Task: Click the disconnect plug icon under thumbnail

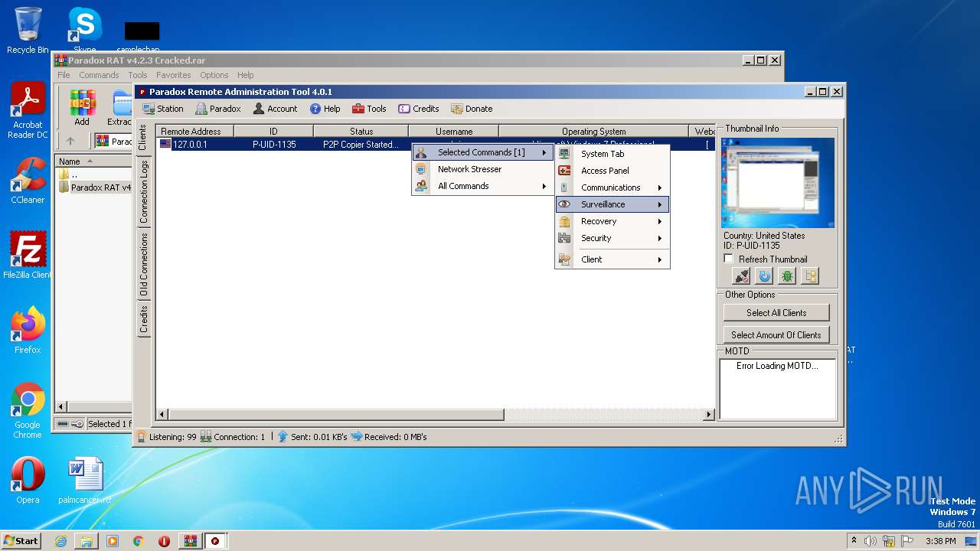Action: (741, 276)
